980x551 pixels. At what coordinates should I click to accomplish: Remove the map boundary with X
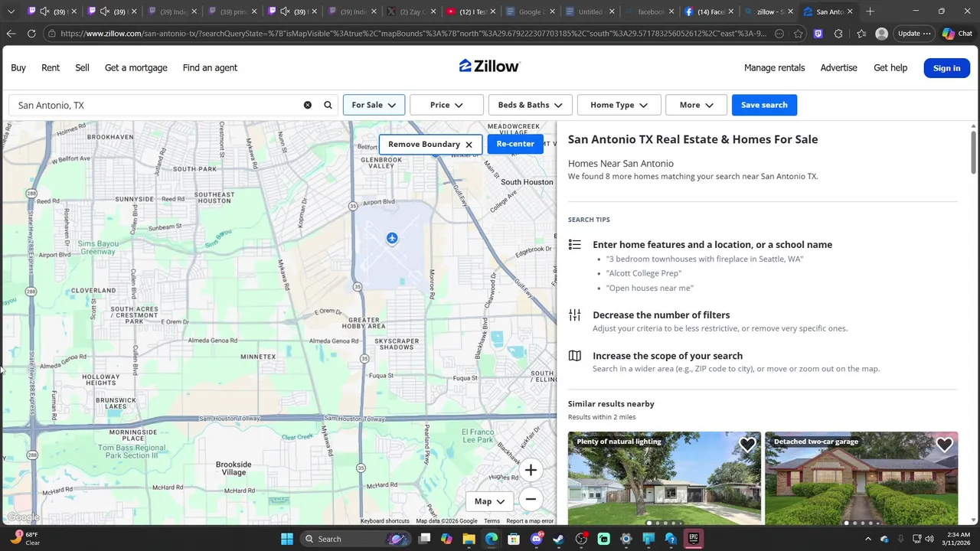coord(469,145)
